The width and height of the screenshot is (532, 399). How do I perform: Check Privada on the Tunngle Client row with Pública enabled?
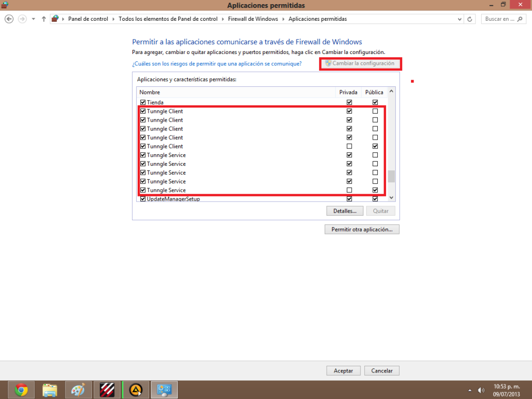pos(349,146)
